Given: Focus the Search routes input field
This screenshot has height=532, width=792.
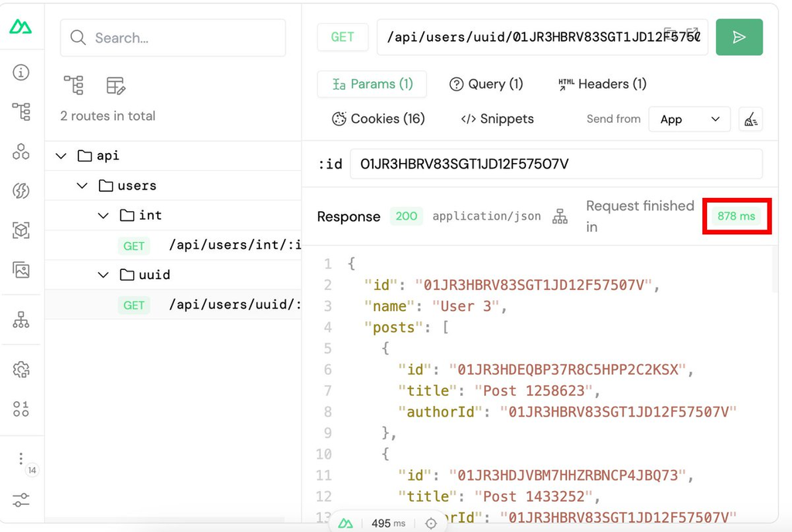Looking at the screenshot, I should click(172, 38).
